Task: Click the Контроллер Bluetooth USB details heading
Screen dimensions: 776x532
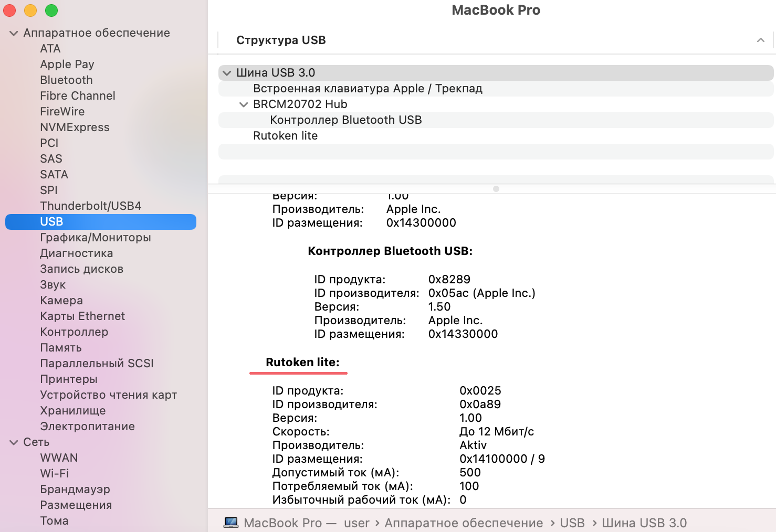Action: [x=390, y=251]
